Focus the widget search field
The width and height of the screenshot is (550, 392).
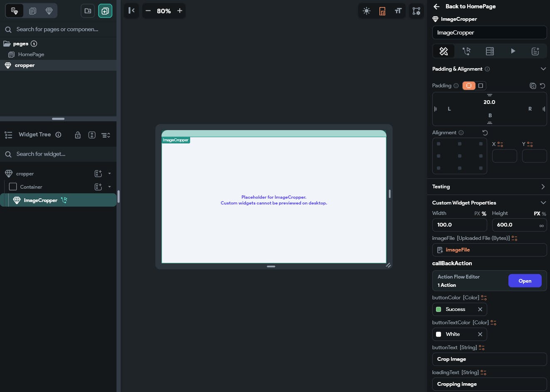[x=58, y=154]
